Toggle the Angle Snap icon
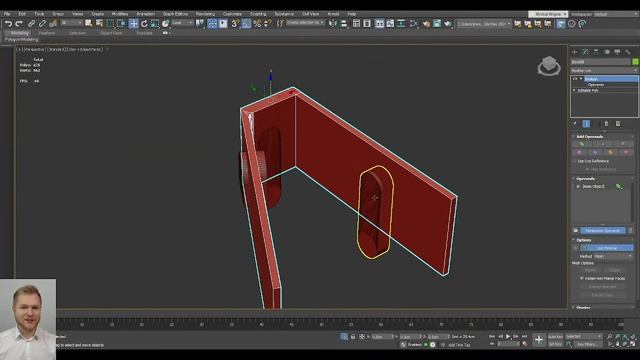 coord(246,24)
